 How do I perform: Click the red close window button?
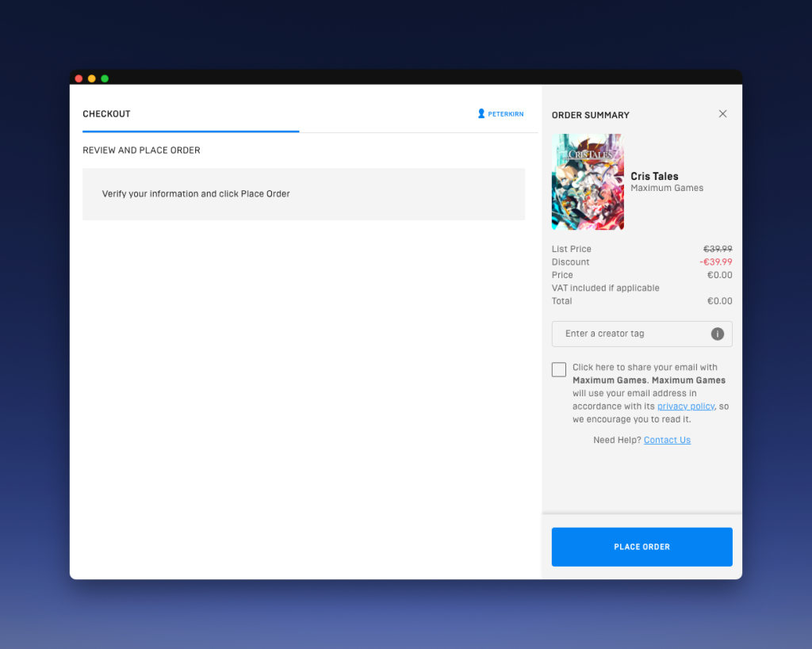point(79,78)
